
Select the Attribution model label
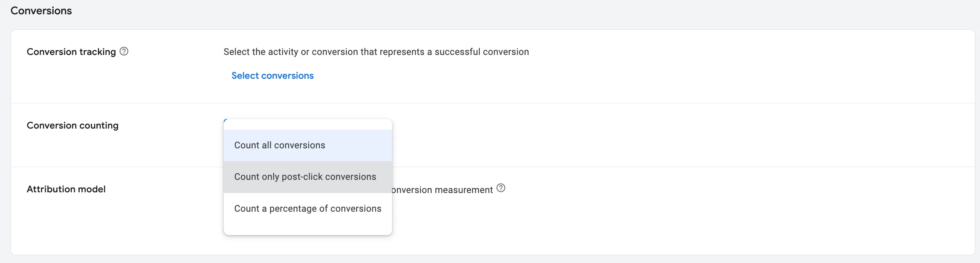[66, 189]
